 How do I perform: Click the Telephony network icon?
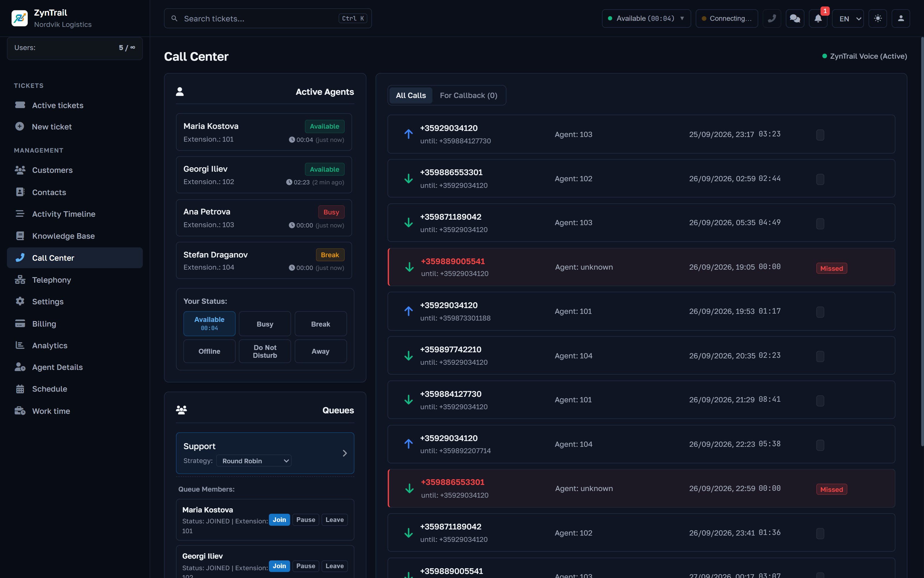pos(20,279)
